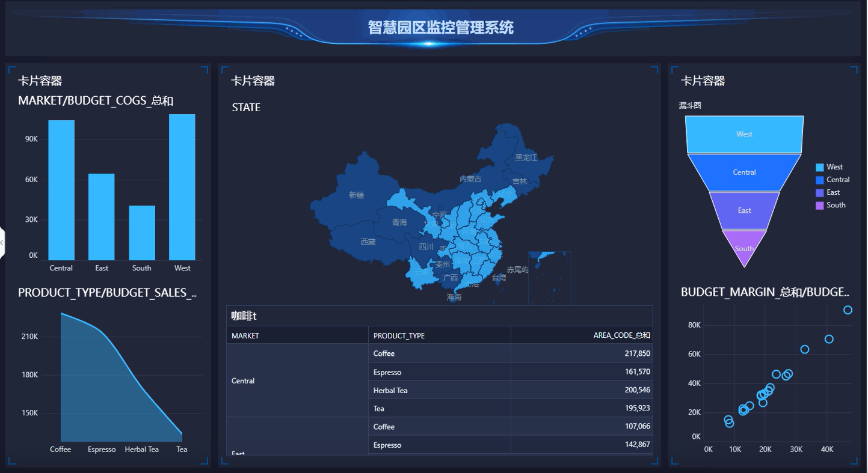868x473 pixels.
Task: Toggle the Central funnel legend entry
Action: click(x=837, y=180)
